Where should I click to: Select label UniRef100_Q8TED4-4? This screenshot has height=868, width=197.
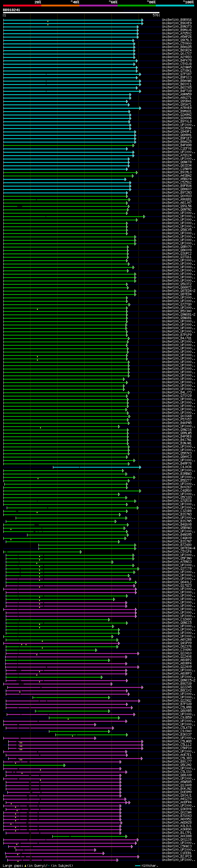pyautogui.click(x=179, y=548)
